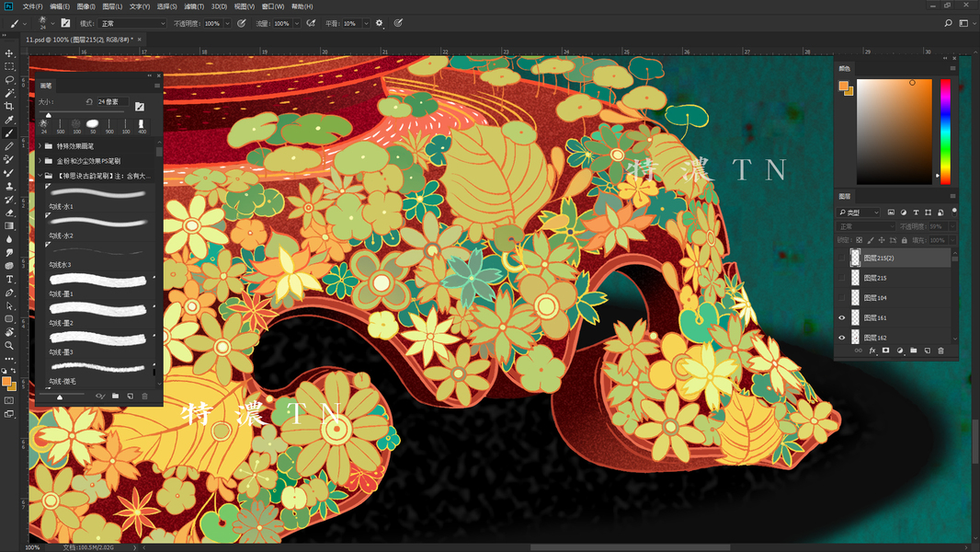980x552 pixels.
Task: Click the rainbow hue slider
Action: pos(945,132)
